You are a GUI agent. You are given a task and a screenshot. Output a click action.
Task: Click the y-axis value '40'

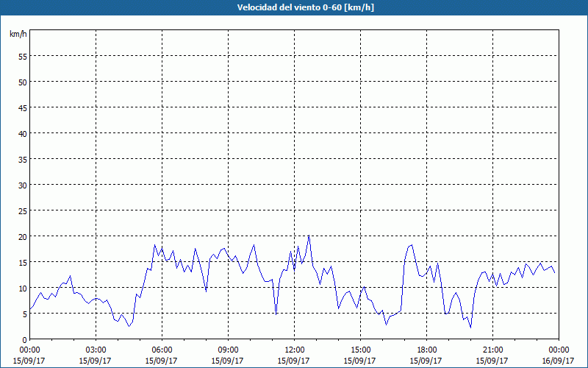pyautogui.click(x=23, y=134)
